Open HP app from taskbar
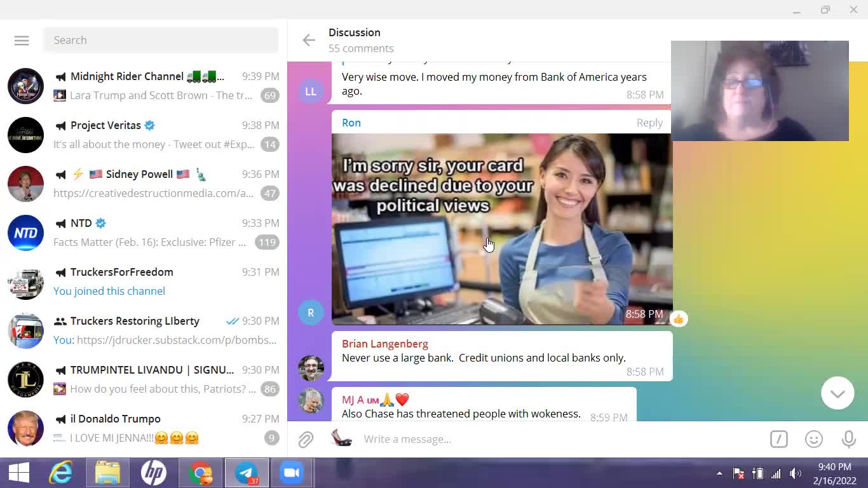868x488 pixels. click(x=153, y=473)
